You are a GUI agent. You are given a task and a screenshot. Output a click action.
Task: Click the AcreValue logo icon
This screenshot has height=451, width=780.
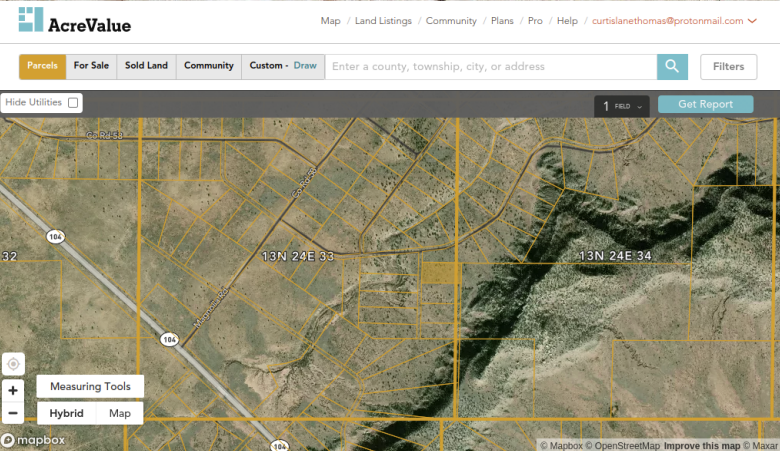pos(31,19)
